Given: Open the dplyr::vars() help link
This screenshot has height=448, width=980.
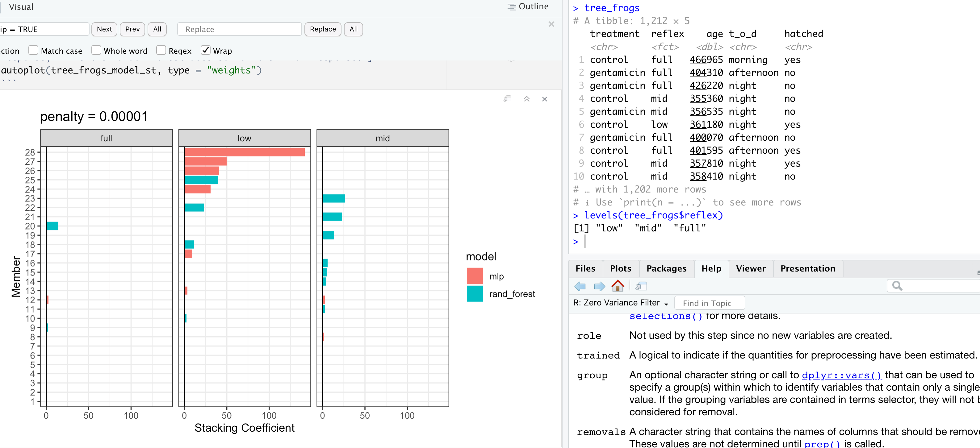Looking at the screenshot, I should click(x=842, y=375).
